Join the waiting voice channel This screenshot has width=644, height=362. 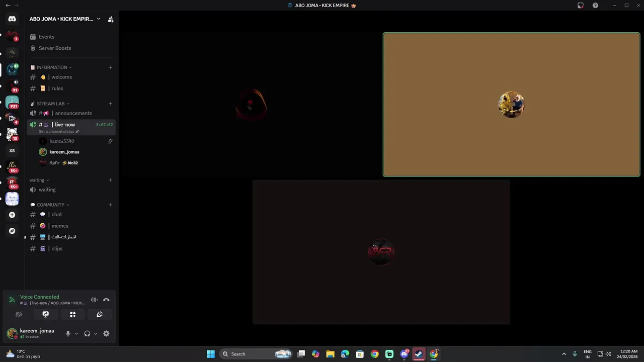click(71, 190)
